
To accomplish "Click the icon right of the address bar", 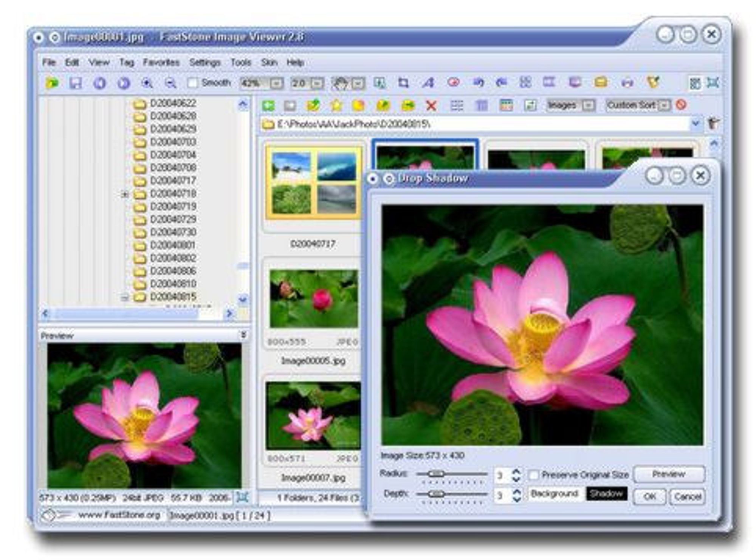I will tap(713, 123).
